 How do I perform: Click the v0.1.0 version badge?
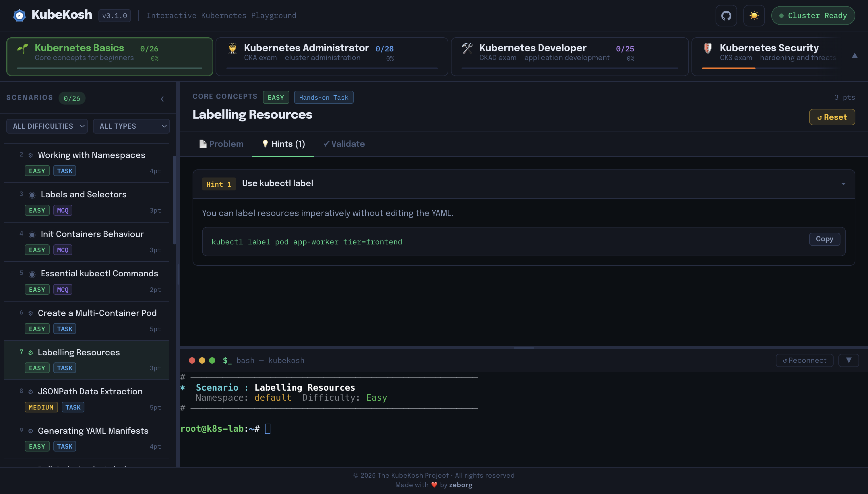(115, 16)
